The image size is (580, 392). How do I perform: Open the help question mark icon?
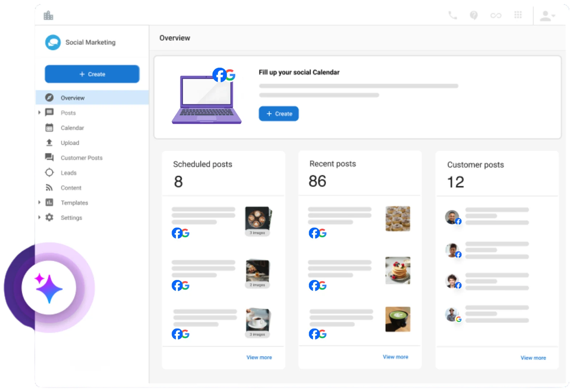[474, 15]
